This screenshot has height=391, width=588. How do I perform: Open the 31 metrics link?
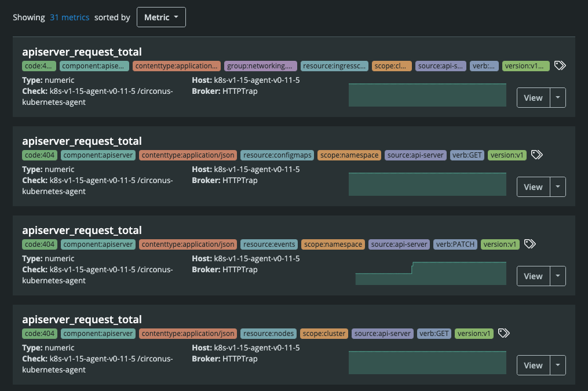point(70,17)
